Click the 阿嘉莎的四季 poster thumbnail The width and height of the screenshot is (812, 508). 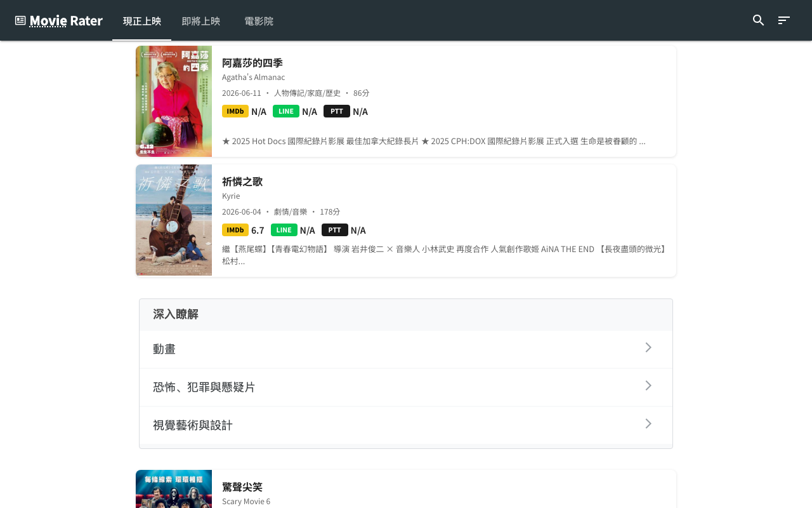pos(174,102)
